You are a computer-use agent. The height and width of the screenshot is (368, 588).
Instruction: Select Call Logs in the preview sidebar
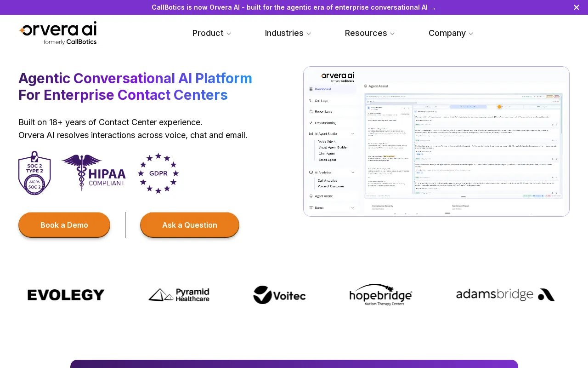tap(321, 100)
